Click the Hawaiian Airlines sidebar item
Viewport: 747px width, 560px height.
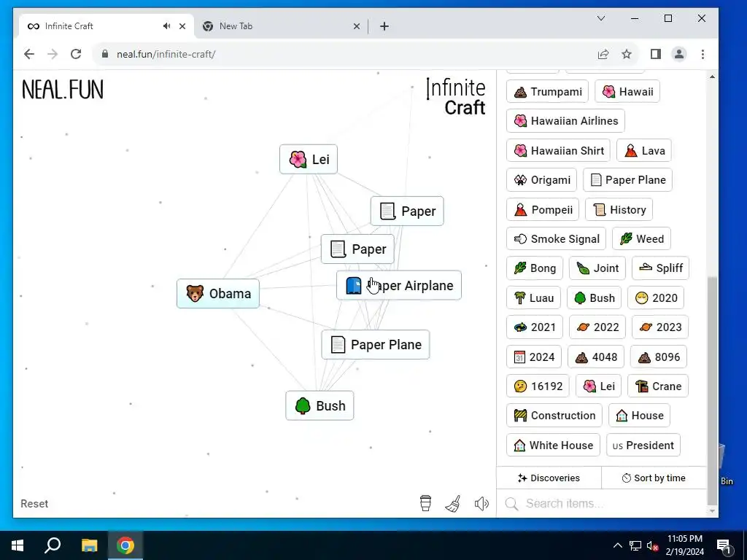(x=565, y=121)
